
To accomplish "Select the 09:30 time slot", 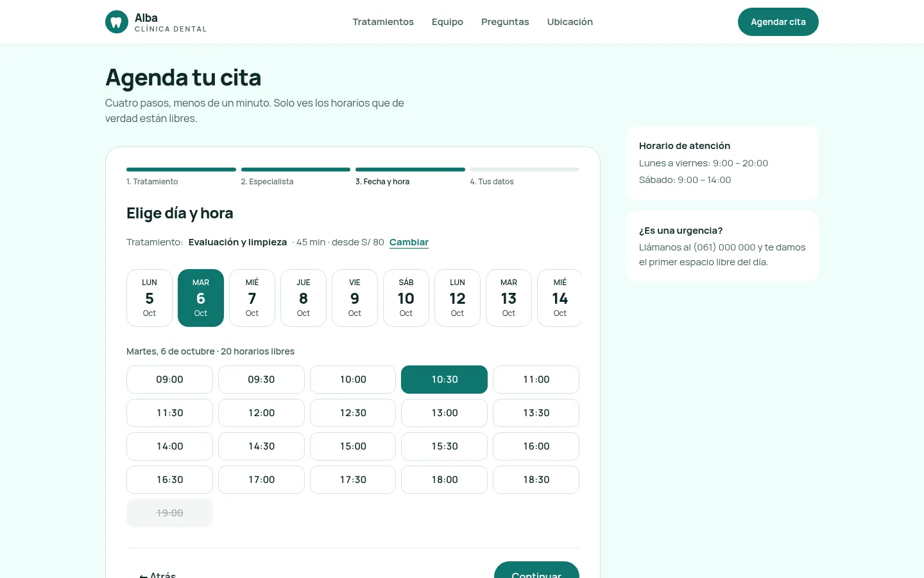I will [261, 380].
